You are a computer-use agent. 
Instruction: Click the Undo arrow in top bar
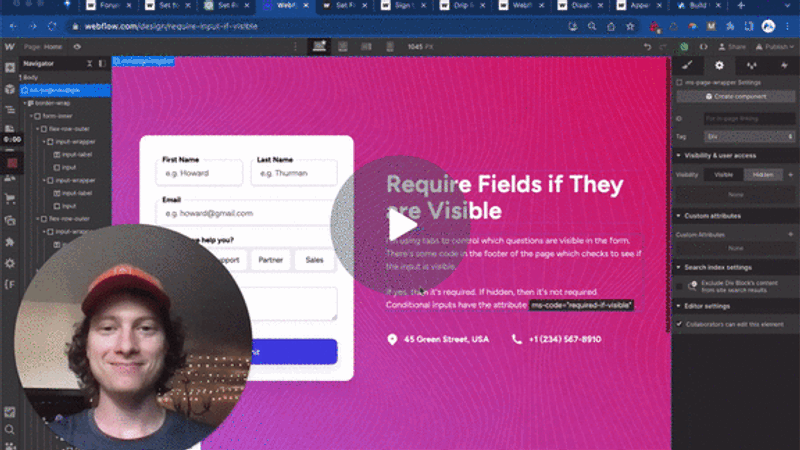pos(647,46)
